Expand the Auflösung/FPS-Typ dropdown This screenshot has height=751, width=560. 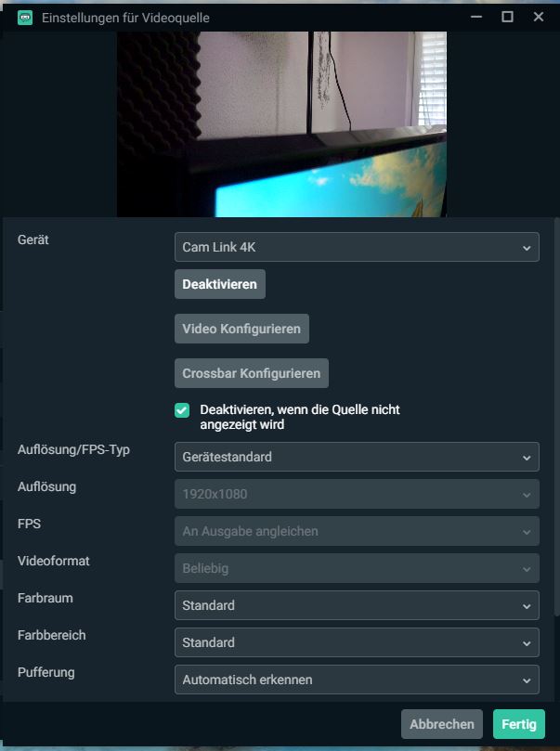tap(357, 457)
